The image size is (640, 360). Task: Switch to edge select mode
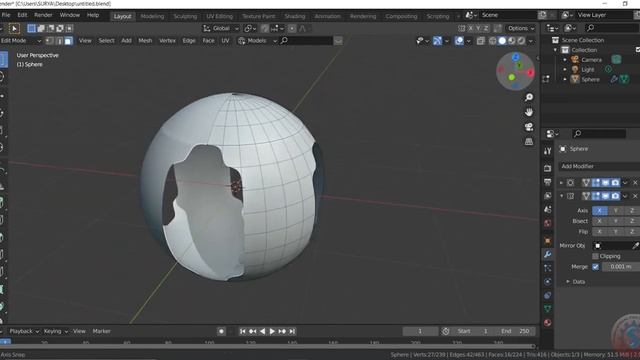coord(59,41)
